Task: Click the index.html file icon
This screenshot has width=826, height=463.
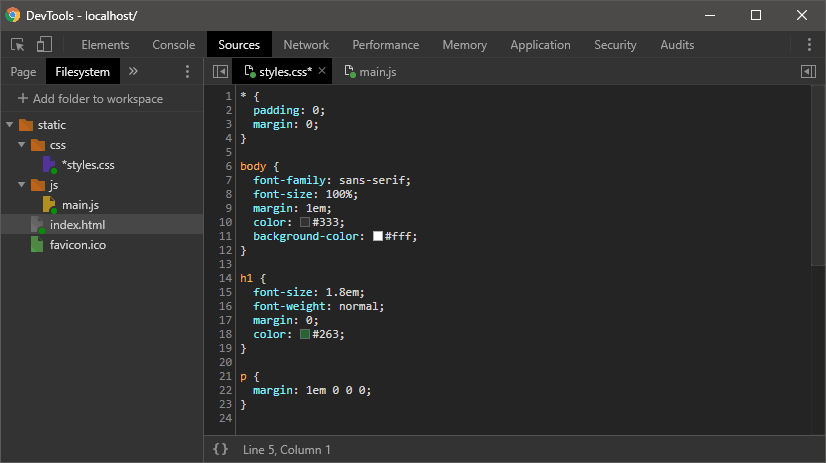Action: point(37,225)
